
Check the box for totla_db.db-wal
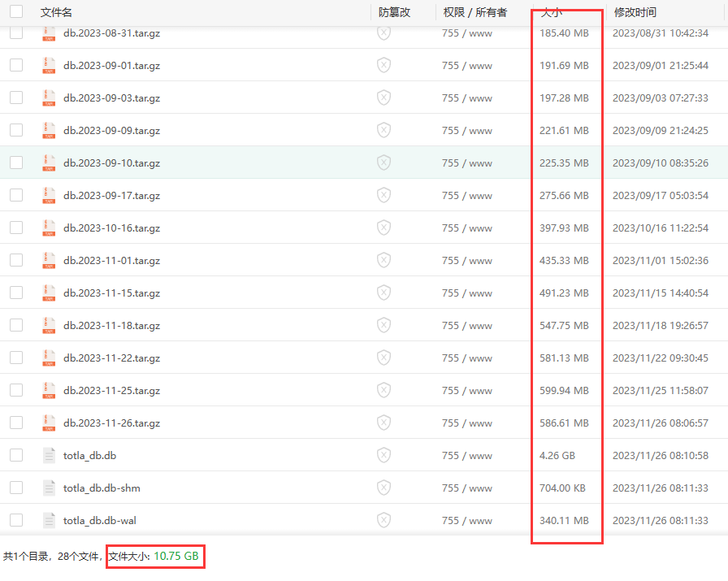pos(16,520)
